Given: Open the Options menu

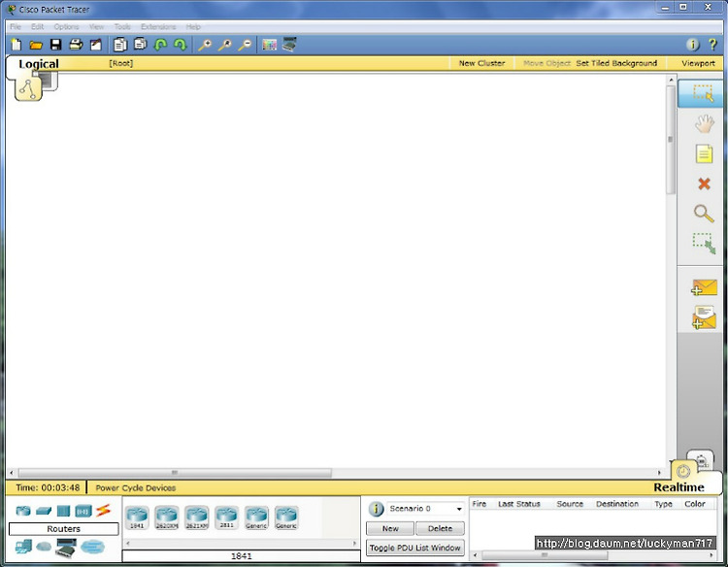Looking at the screenshot, I should click(66, 26).
